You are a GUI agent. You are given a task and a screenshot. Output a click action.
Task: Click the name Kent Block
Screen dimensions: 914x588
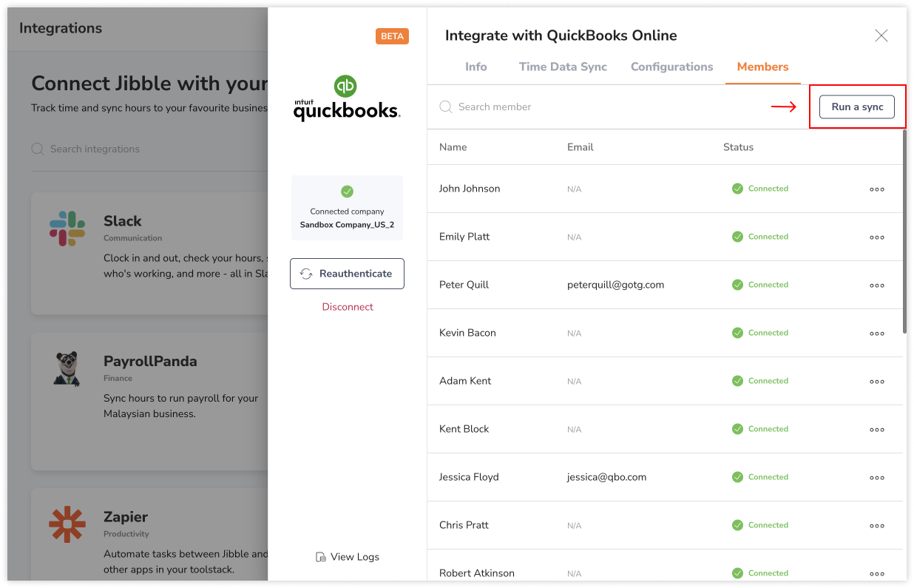[x=464, y=429]
